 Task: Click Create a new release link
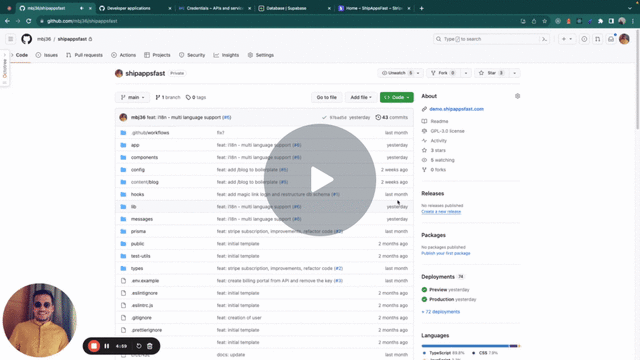click(x=441, y=212)
